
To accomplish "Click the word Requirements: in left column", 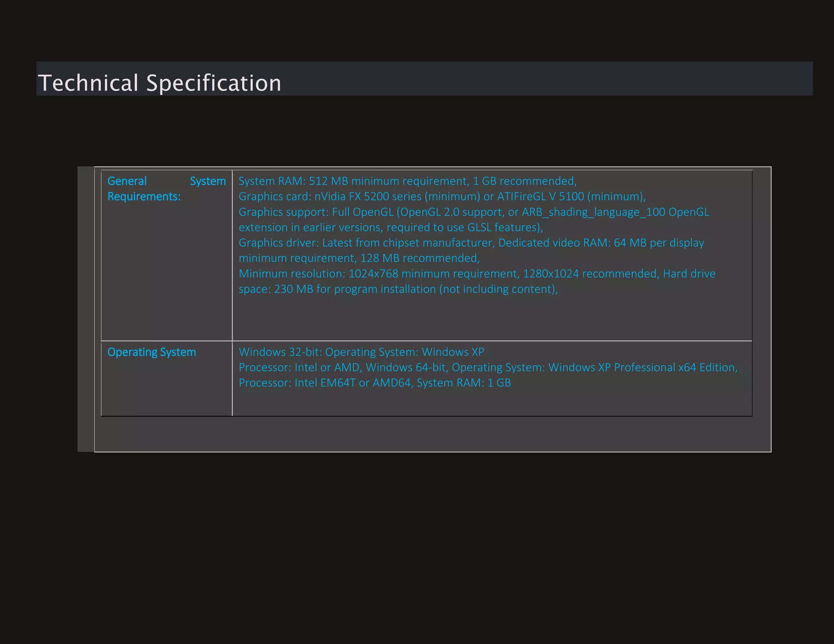I will 144,197.
